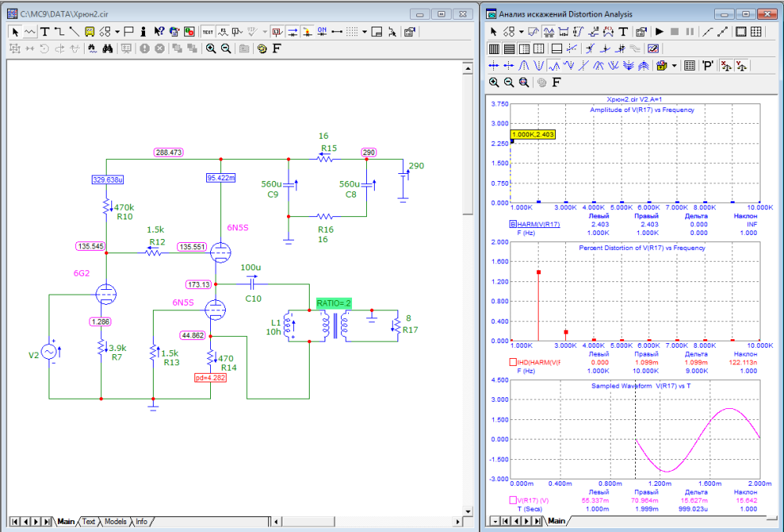The image size is (784, 532).
Task: Toggle the V(R17) waveform selector box
Action: coord(514,500)
